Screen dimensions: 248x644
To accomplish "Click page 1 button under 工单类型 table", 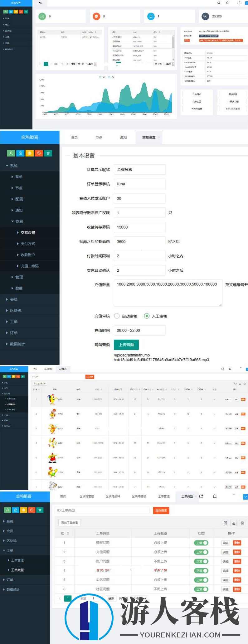I will coord(68,598).
